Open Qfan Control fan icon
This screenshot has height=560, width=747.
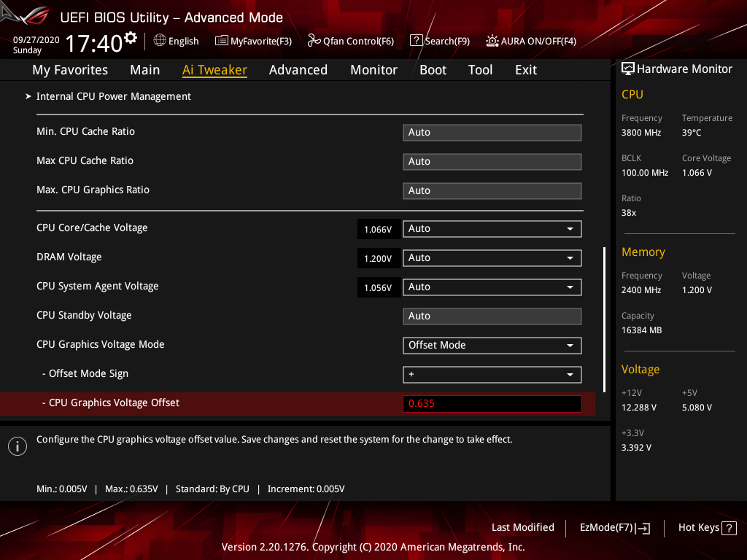click(314, 41)
